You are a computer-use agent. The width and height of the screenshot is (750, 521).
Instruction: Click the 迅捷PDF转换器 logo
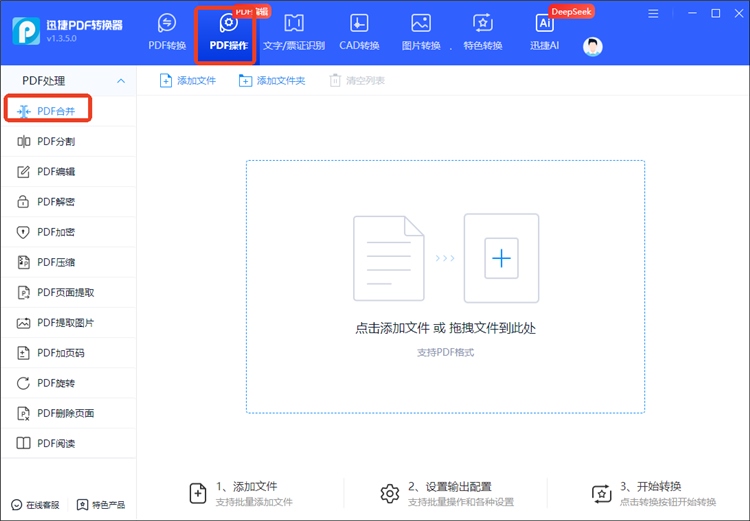pyautogui.click(x=26, y=31)
